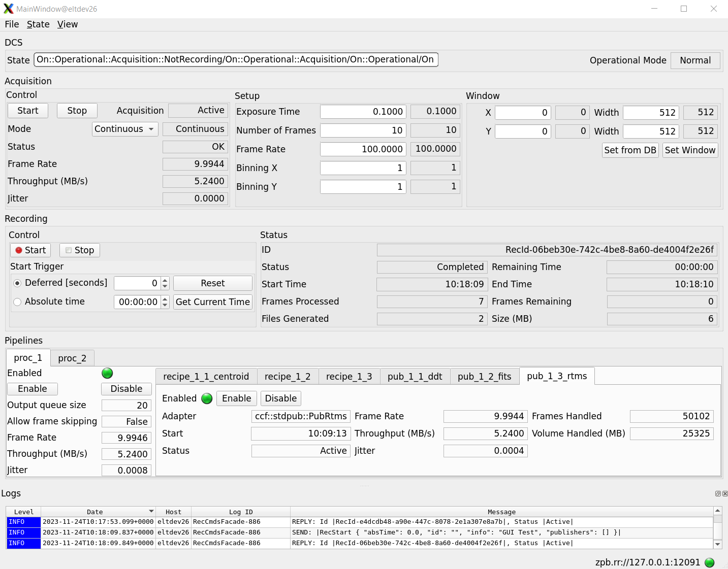
Task: Click the red Recording Start button
Action: pos(30,250)
